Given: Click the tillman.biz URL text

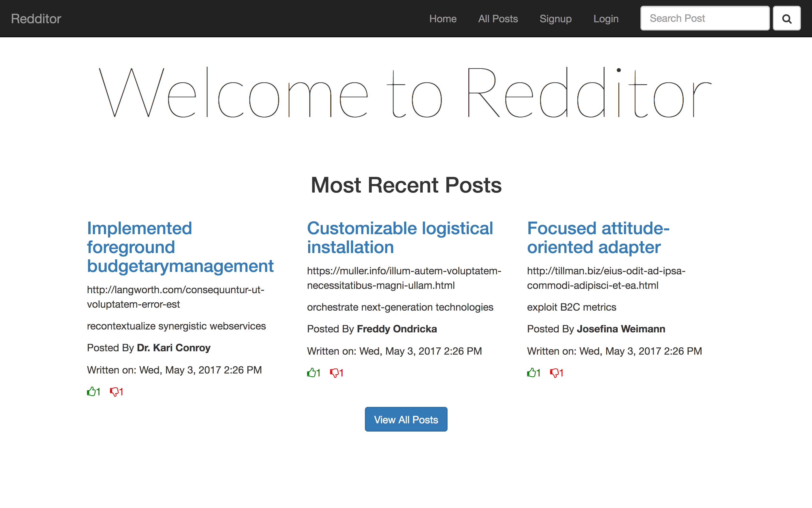Looking at the screenshot, I should [x=606, y=278].
